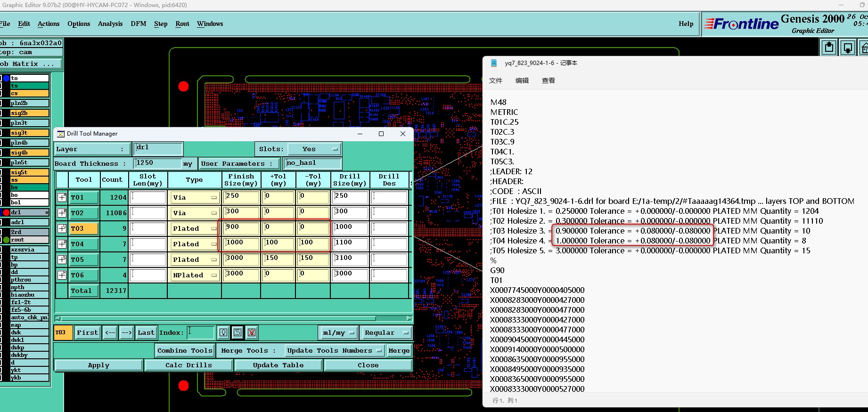Click the Calc Drills button
The height and width of the screenshot is (412, 868).
[188, 365]
